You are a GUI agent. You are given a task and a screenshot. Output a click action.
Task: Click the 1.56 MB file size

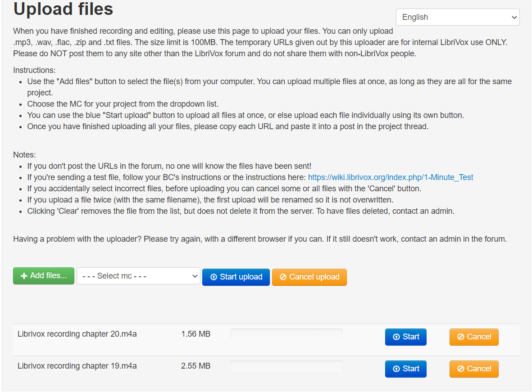[x=196, y=334]
